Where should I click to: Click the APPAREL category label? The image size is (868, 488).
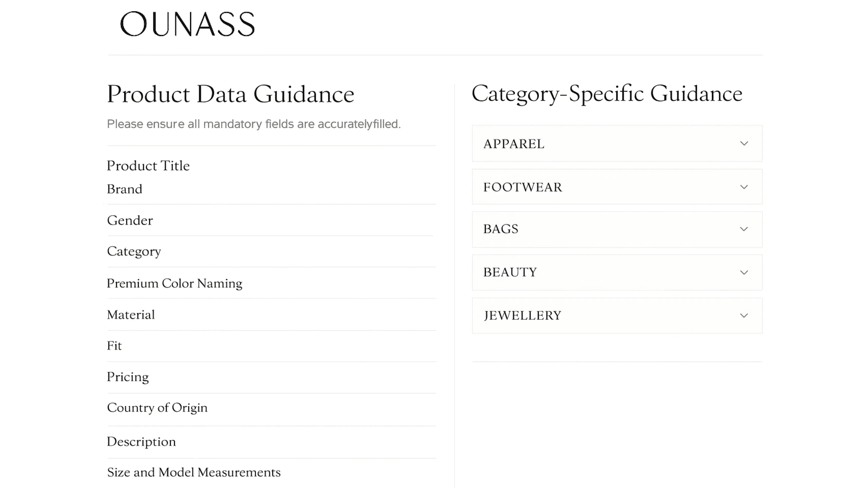click(x=514, y=144)
